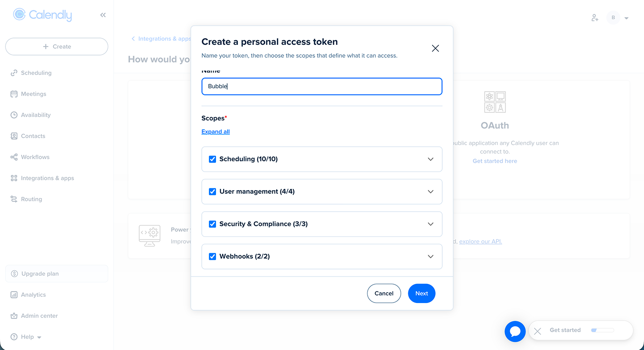Open Meetings in the sidebar
The width and height of the screenshot is (644, 350).
click(34, 94)
